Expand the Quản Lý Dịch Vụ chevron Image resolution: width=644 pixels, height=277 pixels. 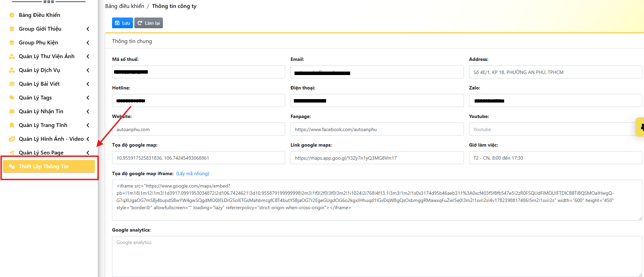pyautogui.click(x=88, y=70)
